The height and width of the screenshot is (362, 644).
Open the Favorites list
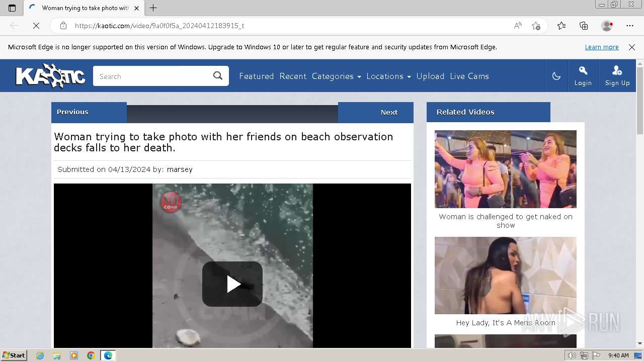pos(561,26)
